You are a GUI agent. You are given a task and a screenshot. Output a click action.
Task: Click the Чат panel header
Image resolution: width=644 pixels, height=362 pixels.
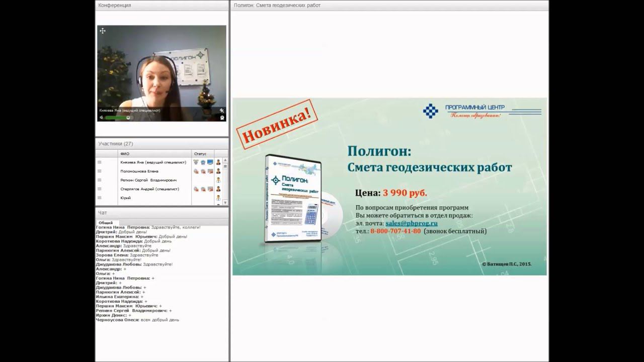coord(162,213)
